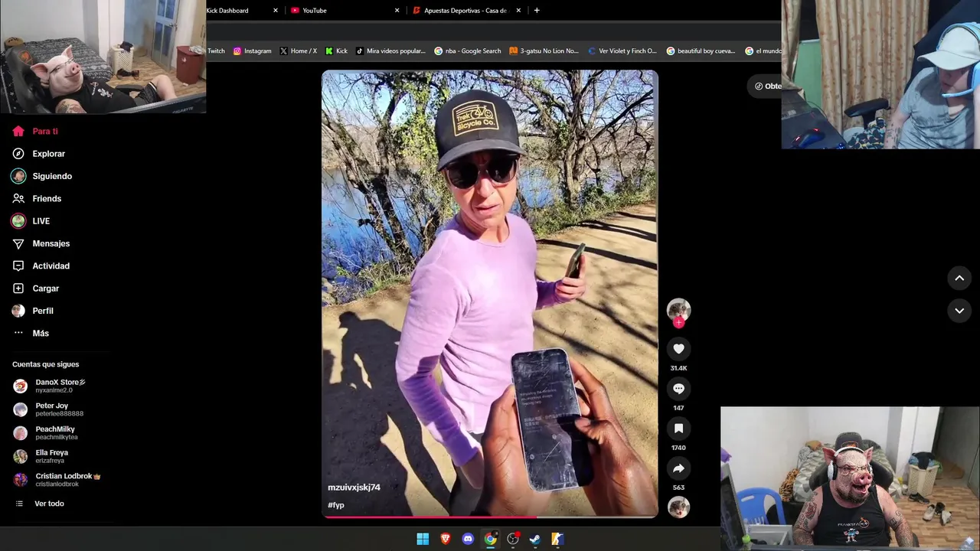This screenshot has width=980, height=551.
Task: Open a new browser tab with plus
Action: pos(537,11)
